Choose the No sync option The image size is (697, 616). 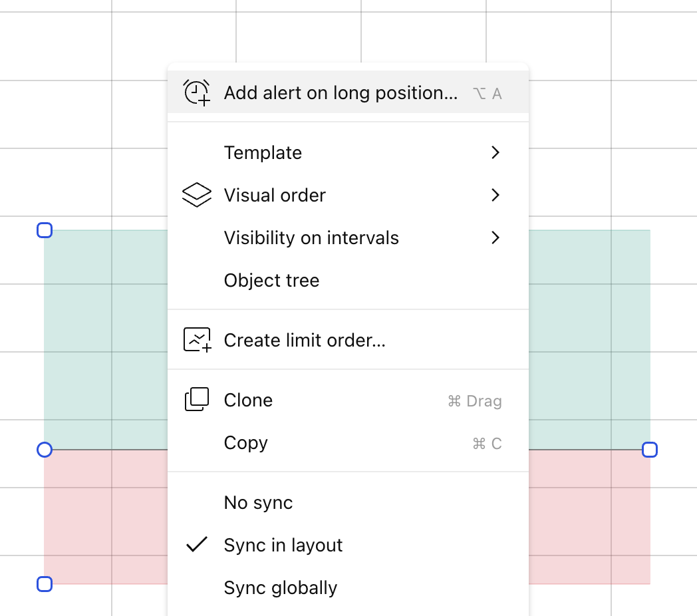pos(348,503)
